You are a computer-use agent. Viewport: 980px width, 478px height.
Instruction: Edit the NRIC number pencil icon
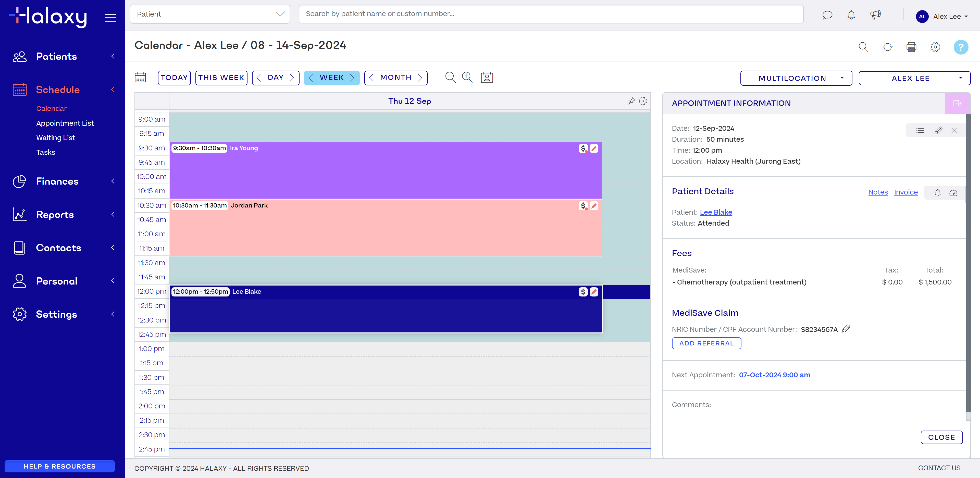[x=846, y=329]
